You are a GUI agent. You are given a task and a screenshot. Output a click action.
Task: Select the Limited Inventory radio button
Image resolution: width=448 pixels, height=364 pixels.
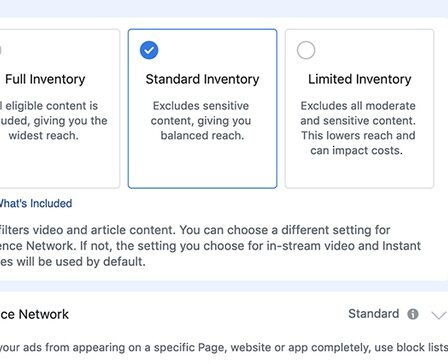(x=306, y=50)
